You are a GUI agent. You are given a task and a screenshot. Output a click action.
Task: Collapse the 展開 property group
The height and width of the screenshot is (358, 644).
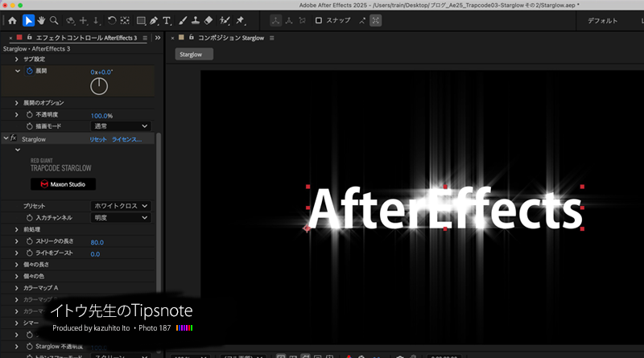tap(17, 71)
